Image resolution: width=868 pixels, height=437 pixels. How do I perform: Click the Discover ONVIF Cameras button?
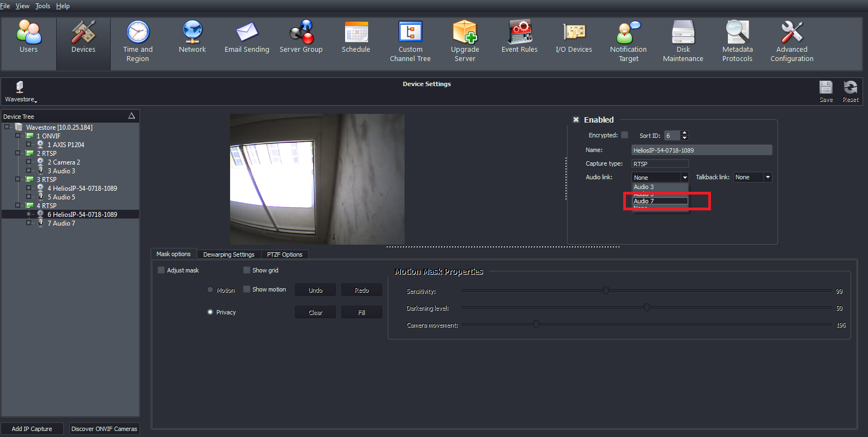tap(104, 429)
